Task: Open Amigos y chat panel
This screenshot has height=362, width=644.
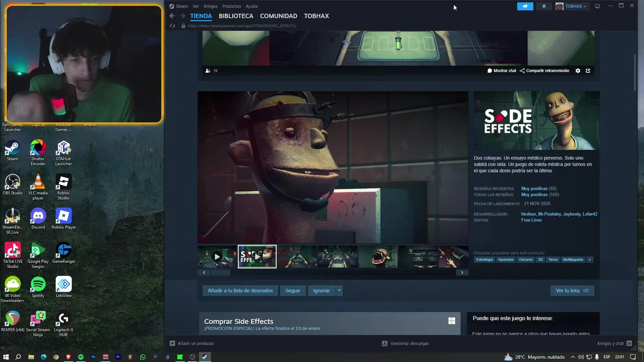Action: (x=614, y=343)
